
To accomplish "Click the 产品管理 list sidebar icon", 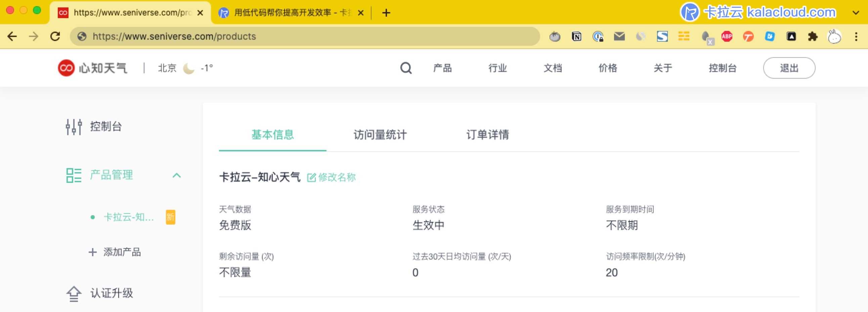I will coord(74,175).
